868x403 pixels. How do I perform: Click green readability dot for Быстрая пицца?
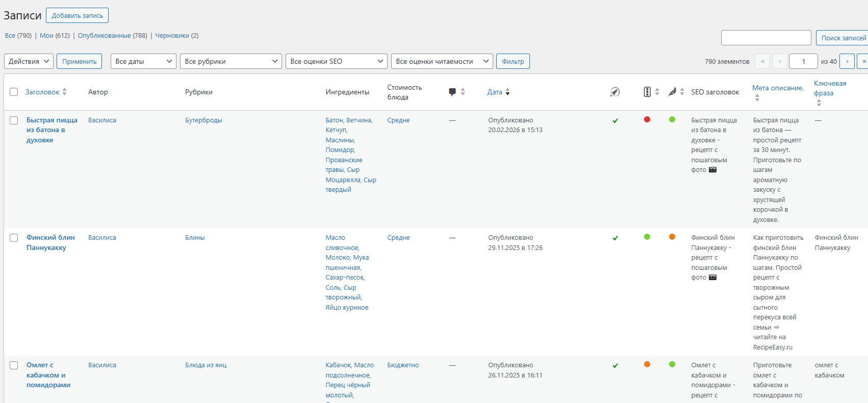(x=672, y=119)
